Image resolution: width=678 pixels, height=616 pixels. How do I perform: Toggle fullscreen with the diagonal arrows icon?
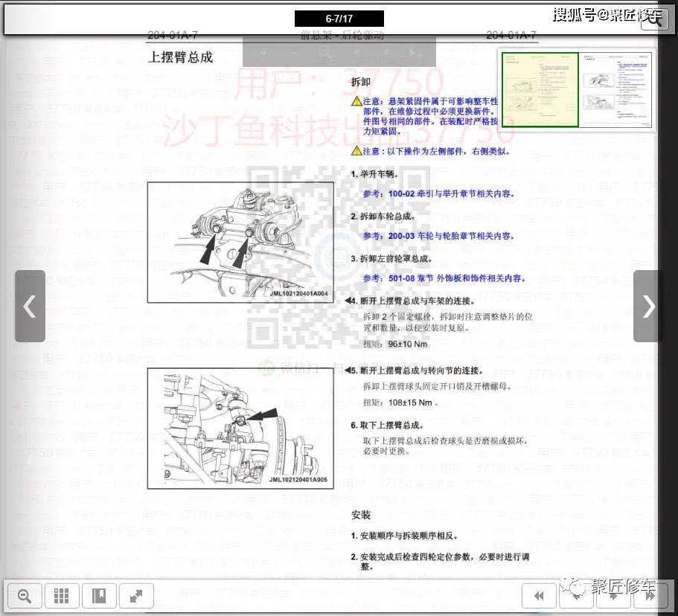pos(136,596)
